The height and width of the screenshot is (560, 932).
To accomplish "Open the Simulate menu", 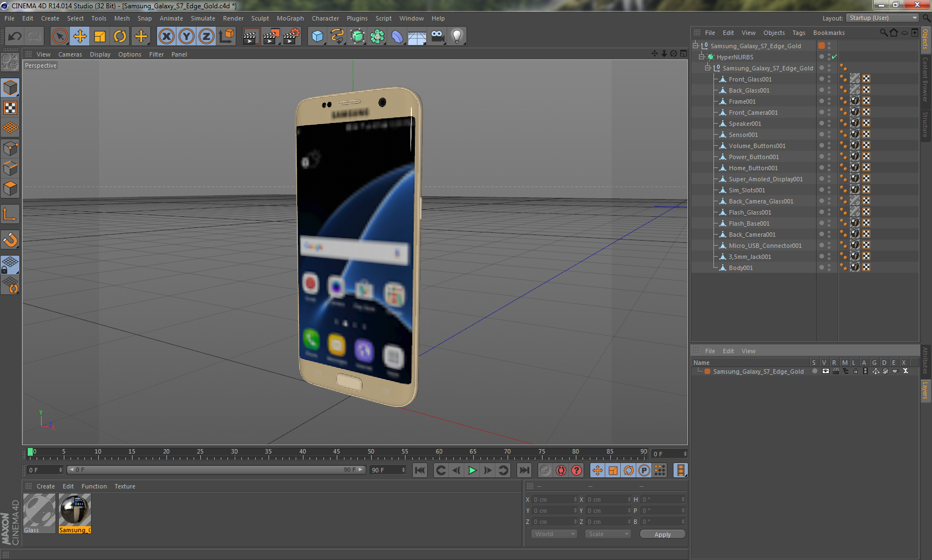I will 203,18.
